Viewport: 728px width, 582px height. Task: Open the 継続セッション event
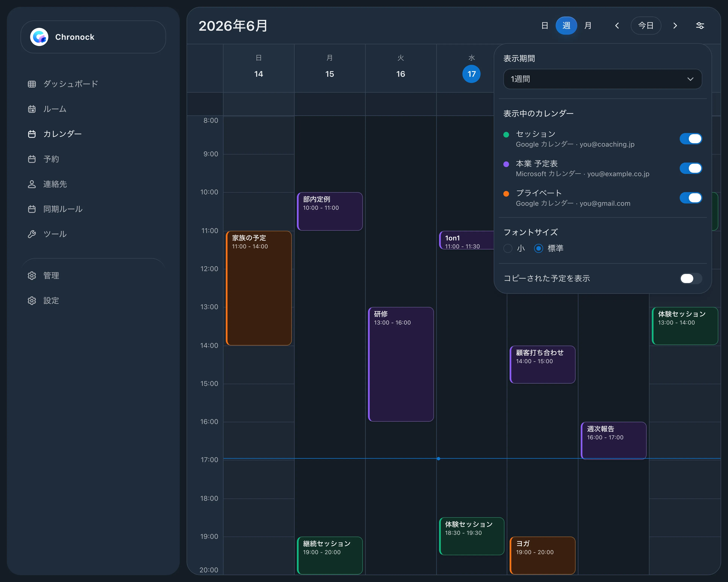330,555
